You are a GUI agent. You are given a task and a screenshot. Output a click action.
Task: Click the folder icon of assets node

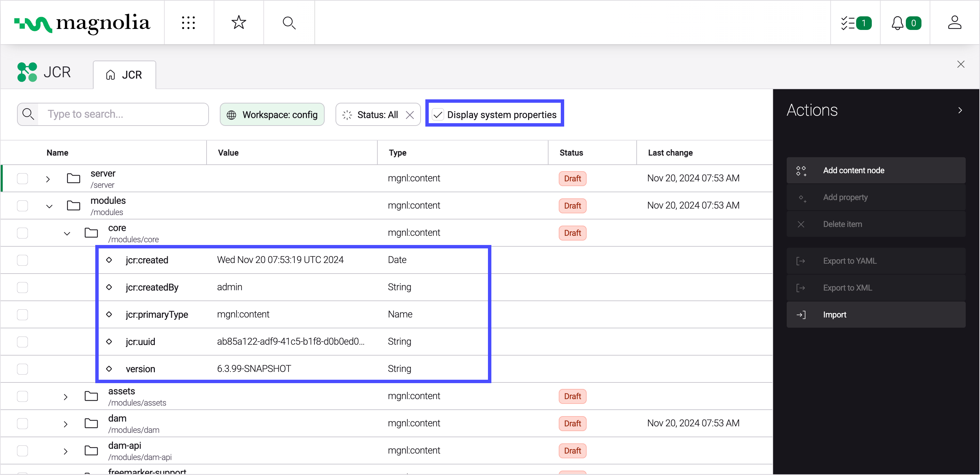pos(91,396)
